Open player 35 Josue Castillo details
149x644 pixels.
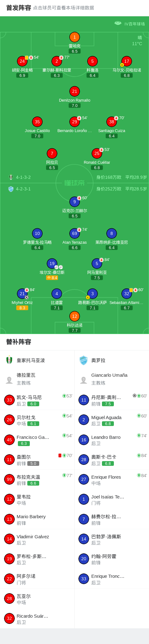[x=37, y=122]
